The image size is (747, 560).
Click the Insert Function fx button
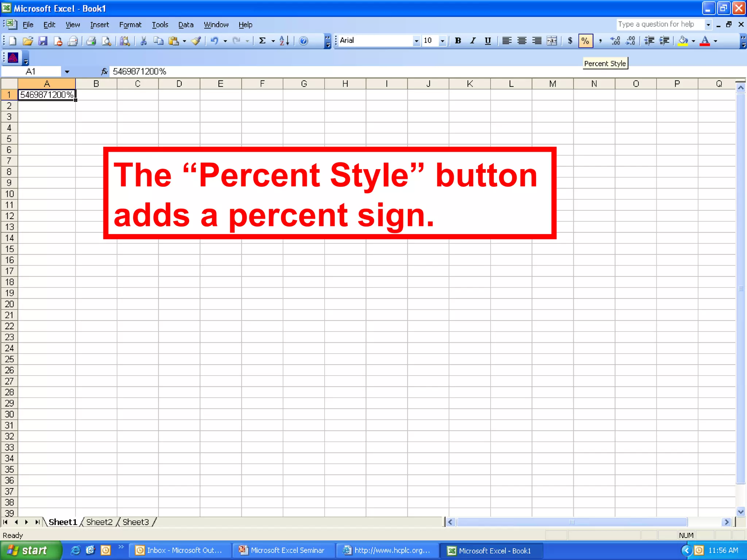[104, 71]
